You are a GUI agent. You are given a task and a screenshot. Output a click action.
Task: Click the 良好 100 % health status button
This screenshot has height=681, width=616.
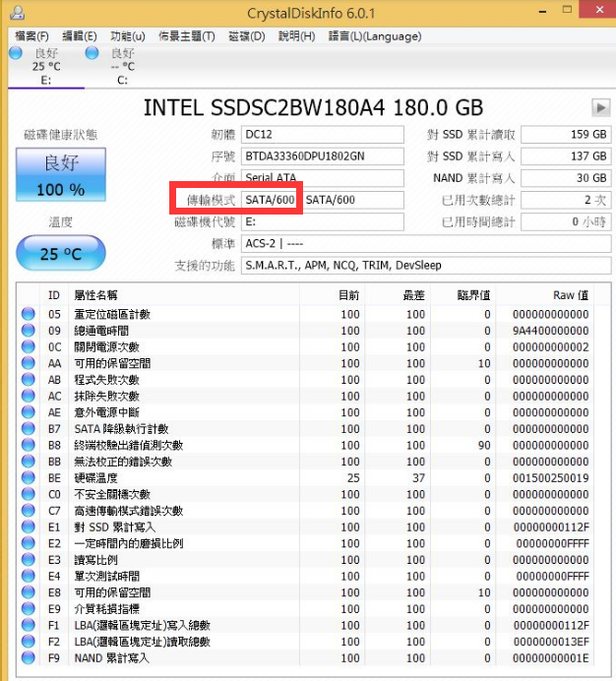coord(61,174)
